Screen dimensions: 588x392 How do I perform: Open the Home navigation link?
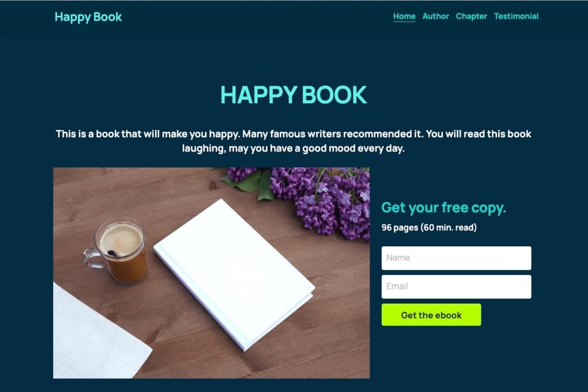(404, 16)
